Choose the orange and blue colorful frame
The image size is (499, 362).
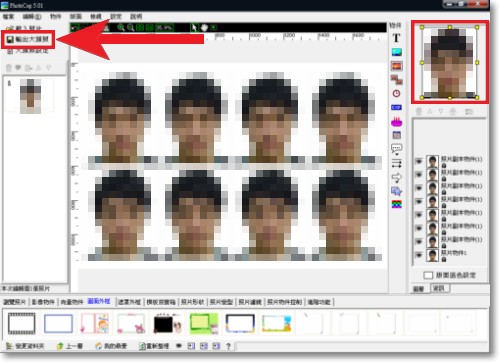point(276,324)
